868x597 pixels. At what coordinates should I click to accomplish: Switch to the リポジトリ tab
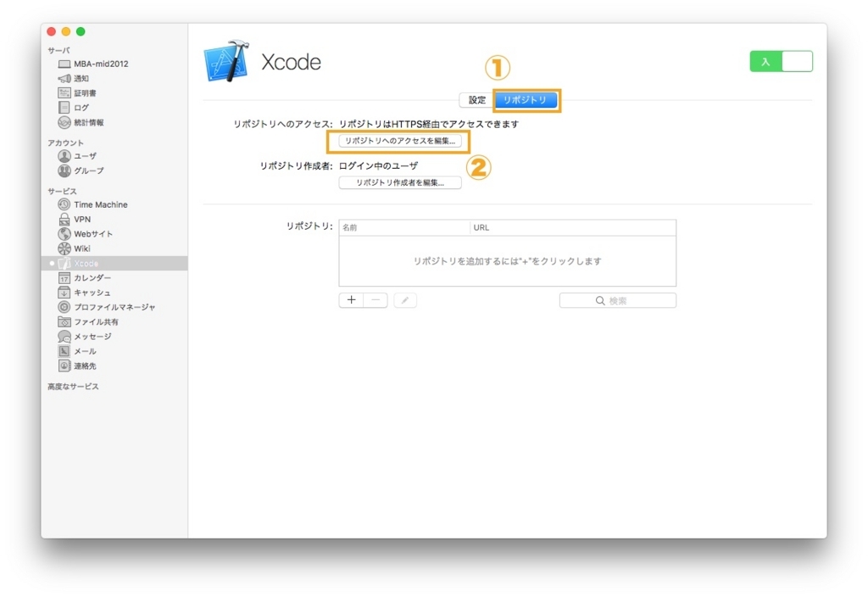click(x=526, y=100)
